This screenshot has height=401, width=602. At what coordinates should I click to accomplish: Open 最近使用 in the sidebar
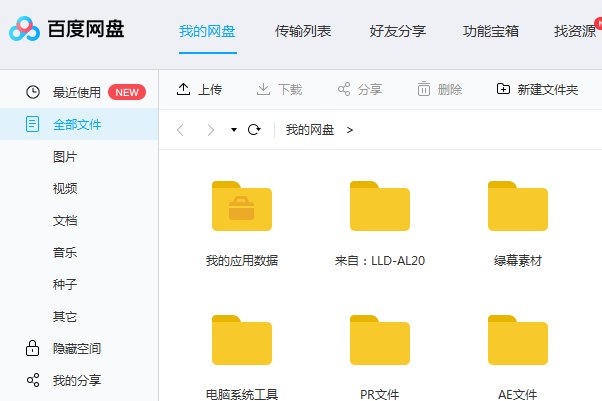77,92
